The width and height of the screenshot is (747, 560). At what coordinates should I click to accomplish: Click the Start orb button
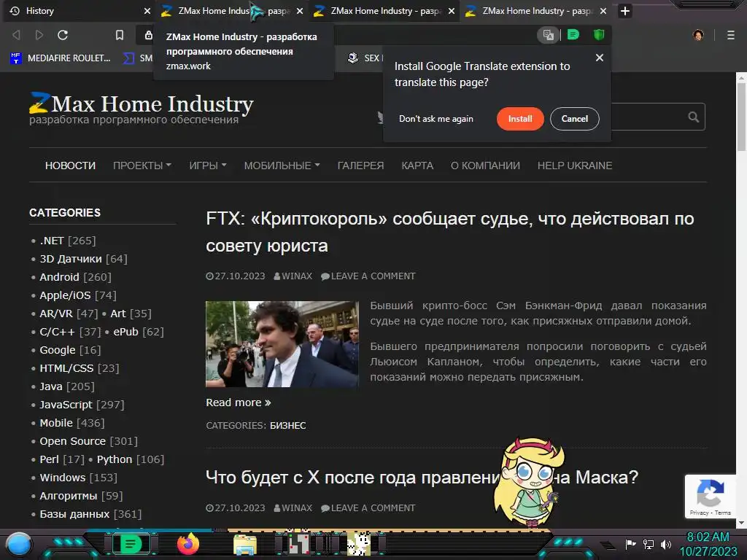click(x=19, y=545)
